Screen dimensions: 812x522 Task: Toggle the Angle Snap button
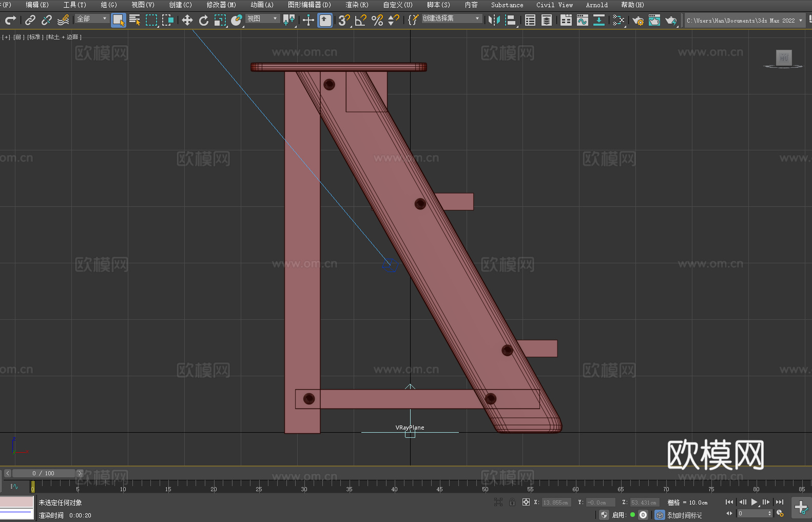361,20
